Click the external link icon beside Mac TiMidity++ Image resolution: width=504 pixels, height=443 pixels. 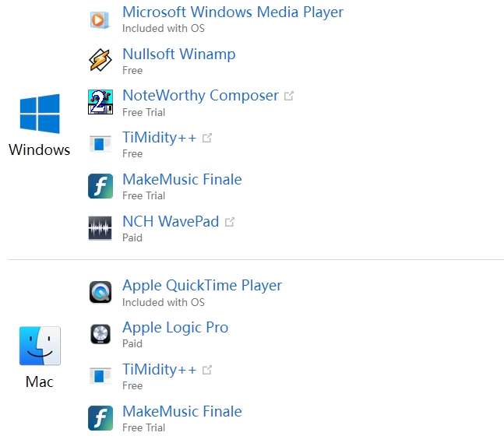coord(207,370)
